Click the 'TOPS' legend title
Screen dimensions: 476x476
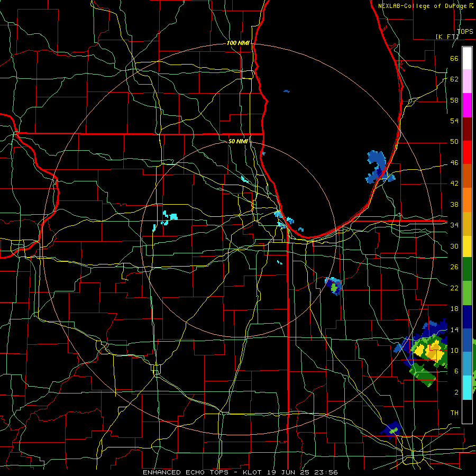coord(465,32)
